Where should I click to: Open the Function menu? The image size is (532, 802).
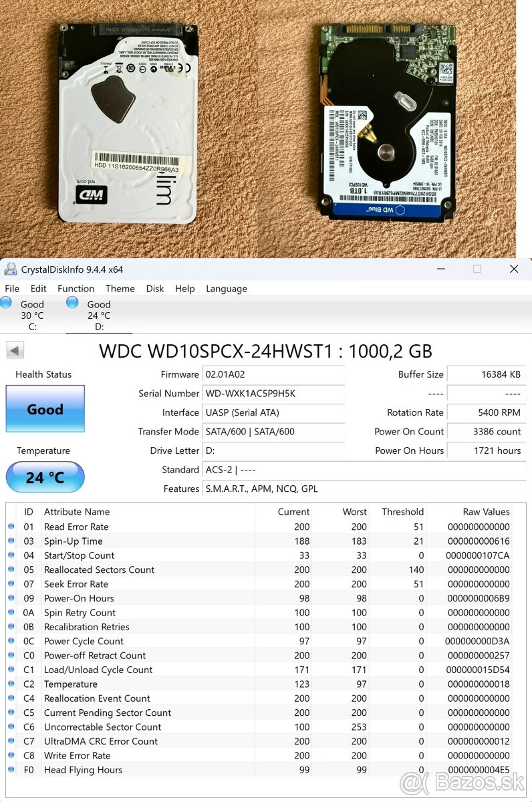76,289
